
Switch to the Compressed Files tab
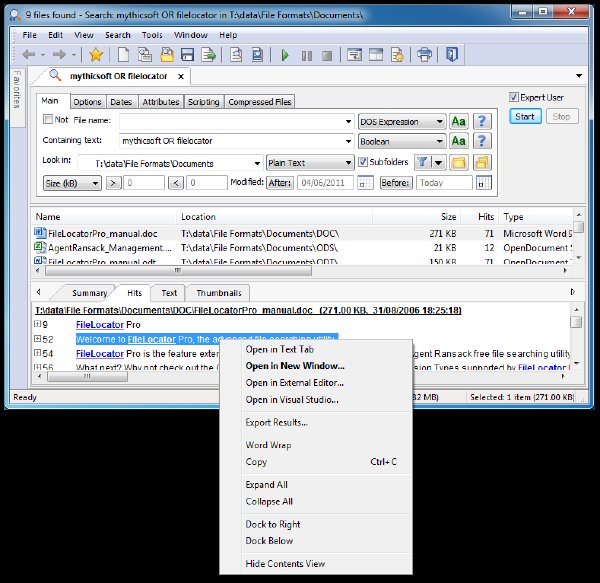[x=260, y=102]
